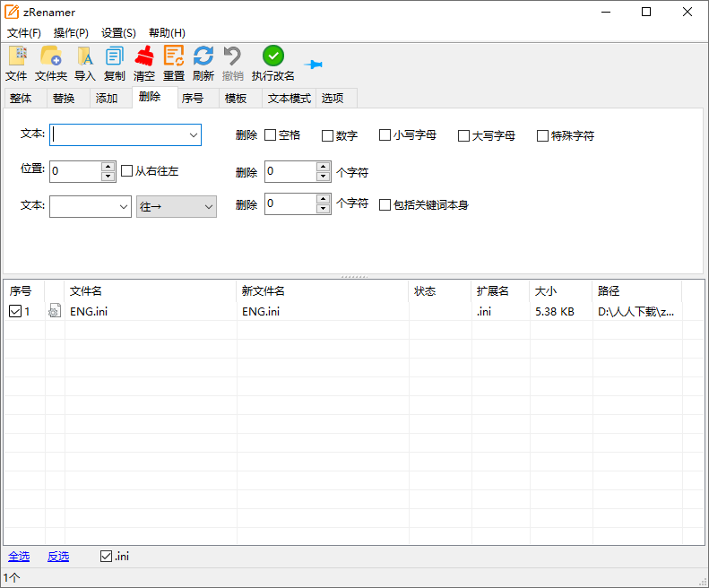Click the 反选 invert selection link
This screenshot has width=709, height=588.
click(58, 557)
